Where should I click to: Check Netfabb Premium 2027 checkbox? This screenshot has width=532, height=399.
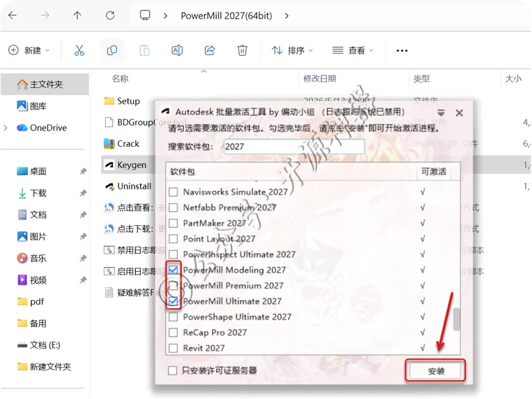pyautogui.click(x=173, y=207)
